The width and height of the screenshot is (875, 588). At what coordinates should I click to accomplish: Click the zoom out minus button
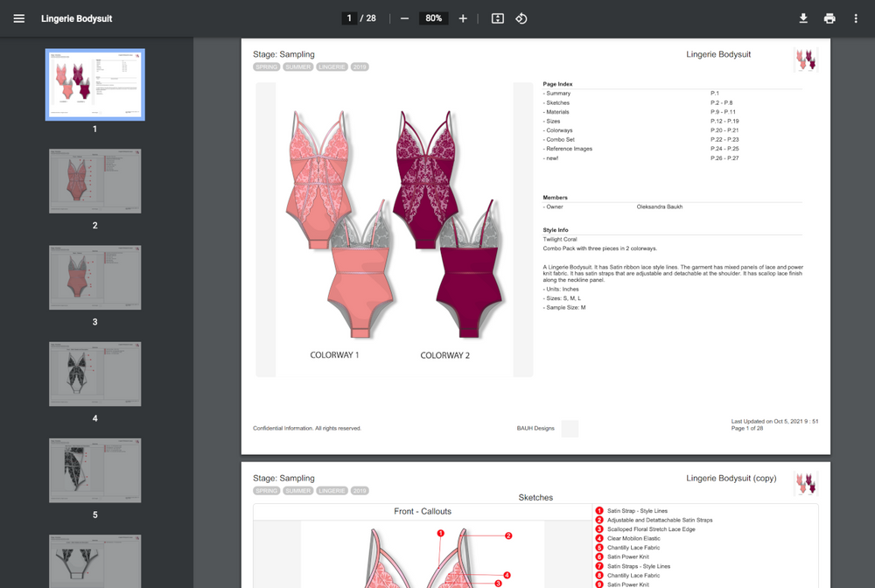point(404,18)
